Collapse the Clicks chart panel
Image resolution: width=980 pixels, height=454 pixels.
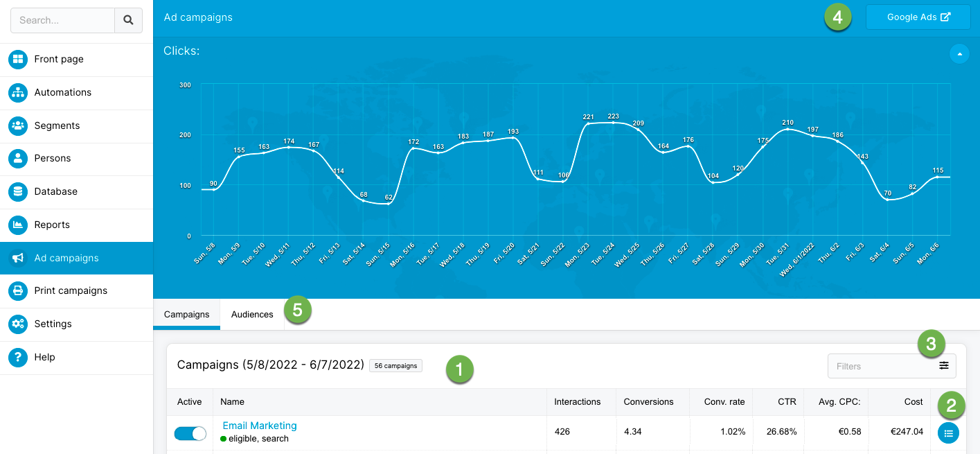[959, 53]
